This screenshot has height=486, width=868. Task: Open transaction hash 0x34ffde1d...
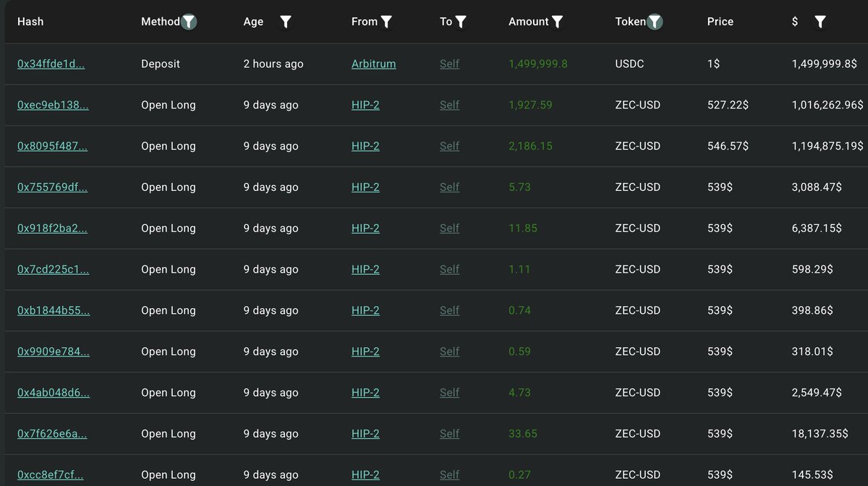tap(51, 64)
